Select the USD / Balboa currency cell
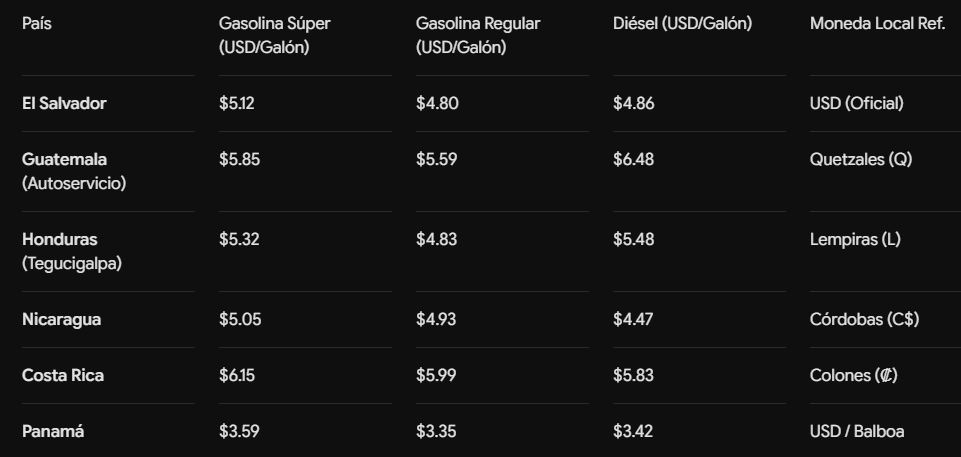 click(857, 431)
